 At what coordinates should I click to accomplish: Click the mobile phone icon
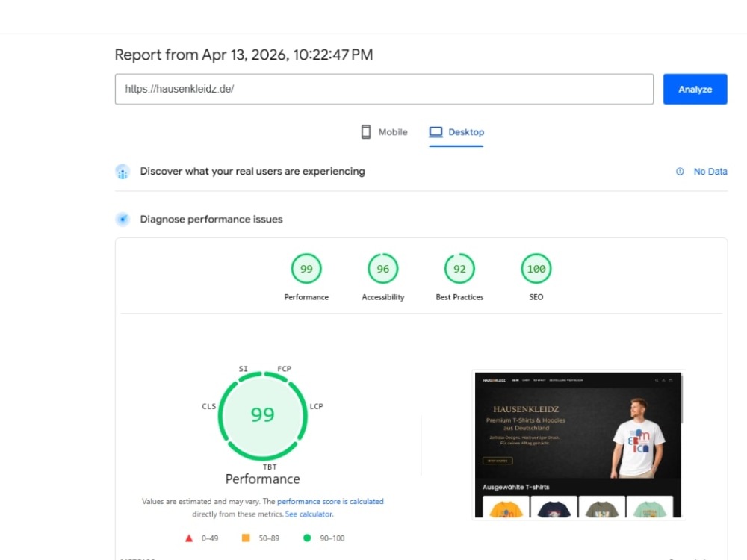[366, 132]
